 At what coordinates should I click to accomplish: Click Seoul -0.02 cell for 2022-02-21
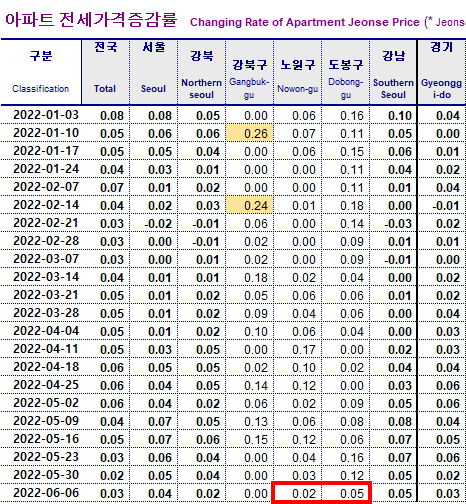154,223
